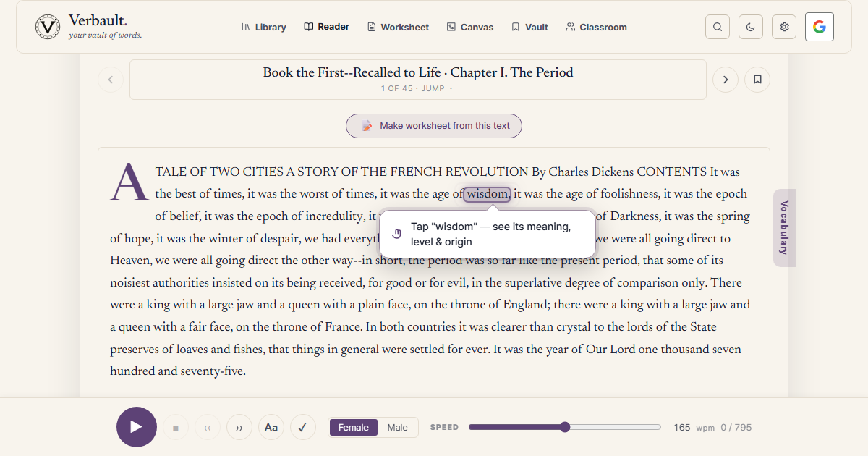
Task: Sign in with the Google button
Action: click(x=820, y=27)
